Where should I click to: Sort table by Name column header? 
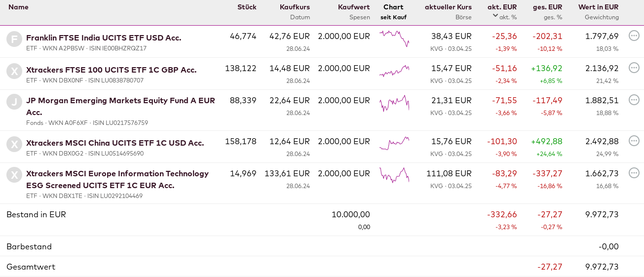[x=18, y=7]
